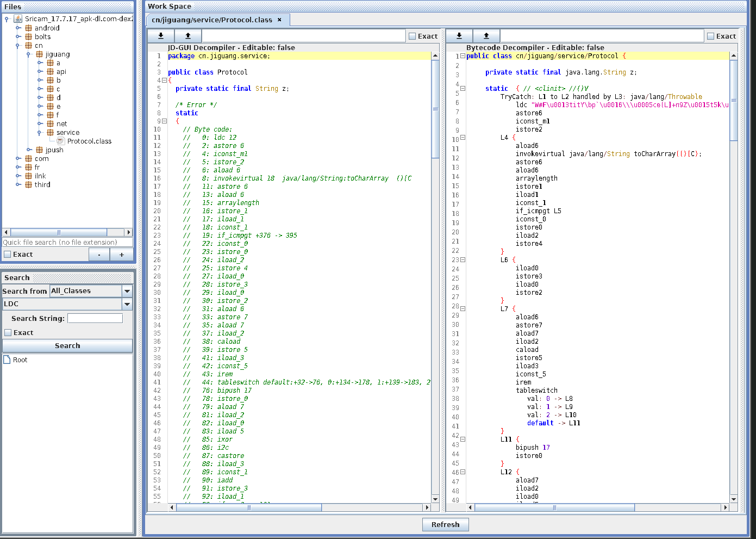Enable Exact checkbox in JD-GUI pane
This screenshot has height=539, width=756.
pos(413,36)
